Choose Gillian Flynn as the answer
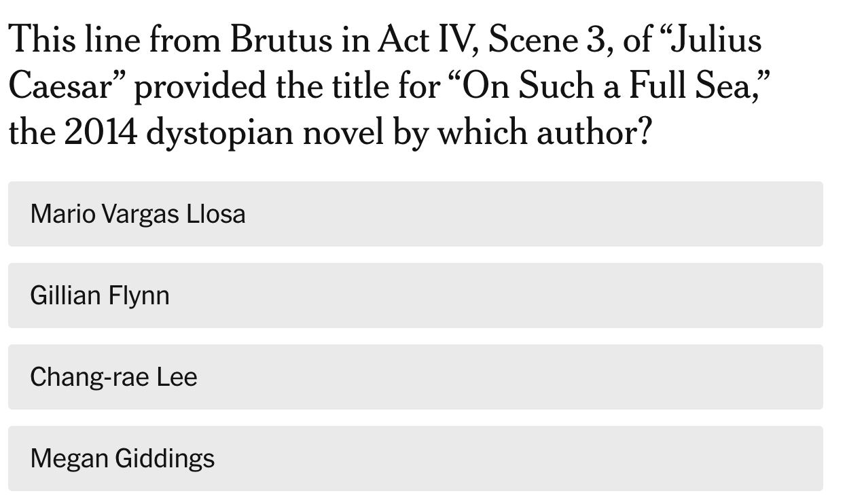 tap(415, 295)
